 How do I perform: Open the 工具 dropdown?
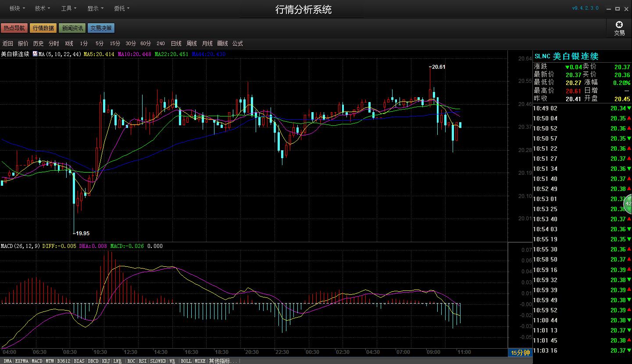69,8
